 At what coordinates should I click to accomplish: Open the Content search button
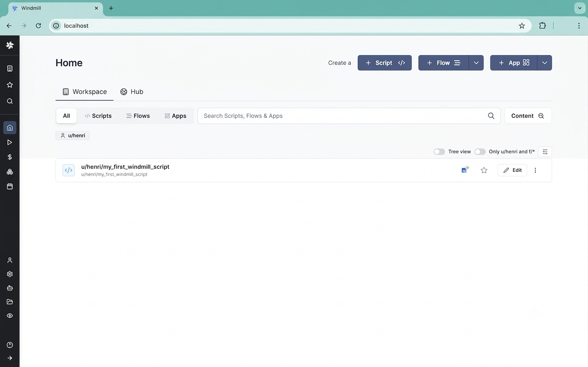click(528, 116)
